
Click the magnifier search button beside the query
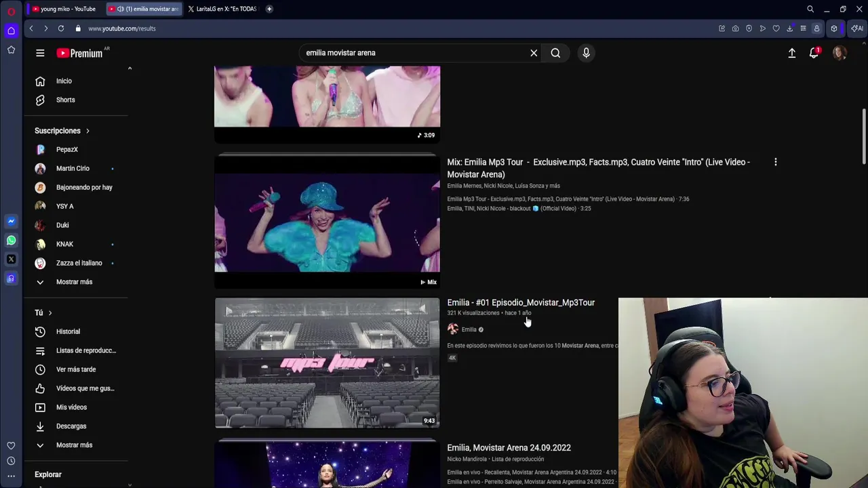(x=555, y=53)
